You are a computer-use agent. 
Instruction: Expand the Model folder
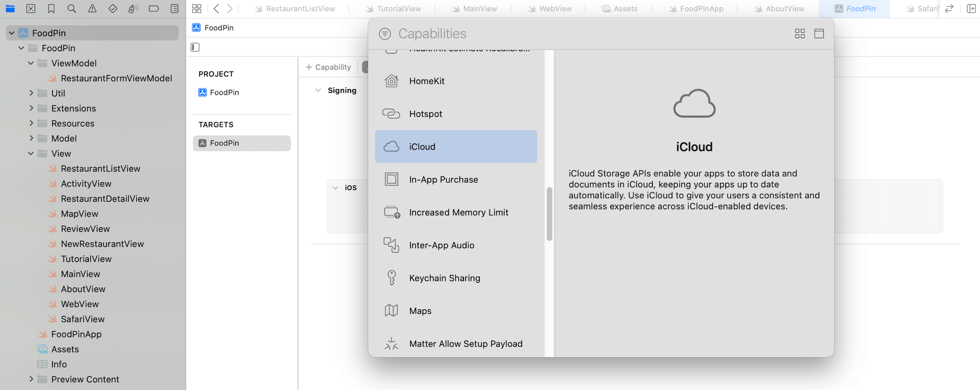[x=31, y=138]
